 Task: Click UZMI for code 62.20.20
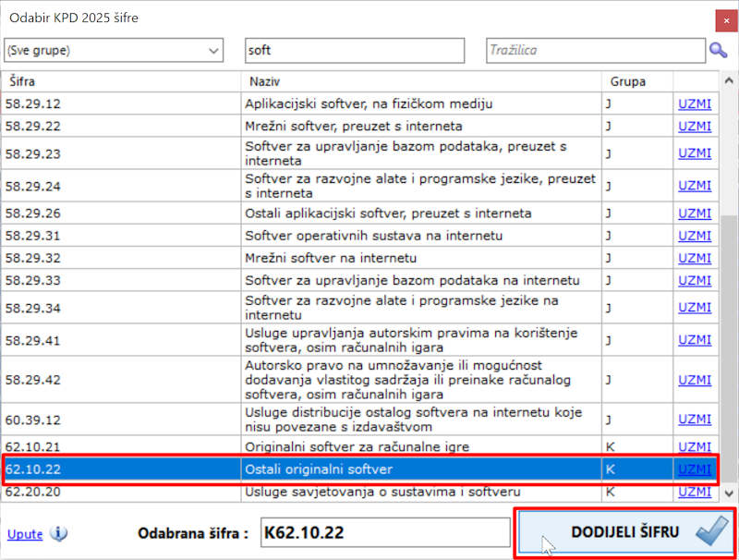tap(695, 492)
